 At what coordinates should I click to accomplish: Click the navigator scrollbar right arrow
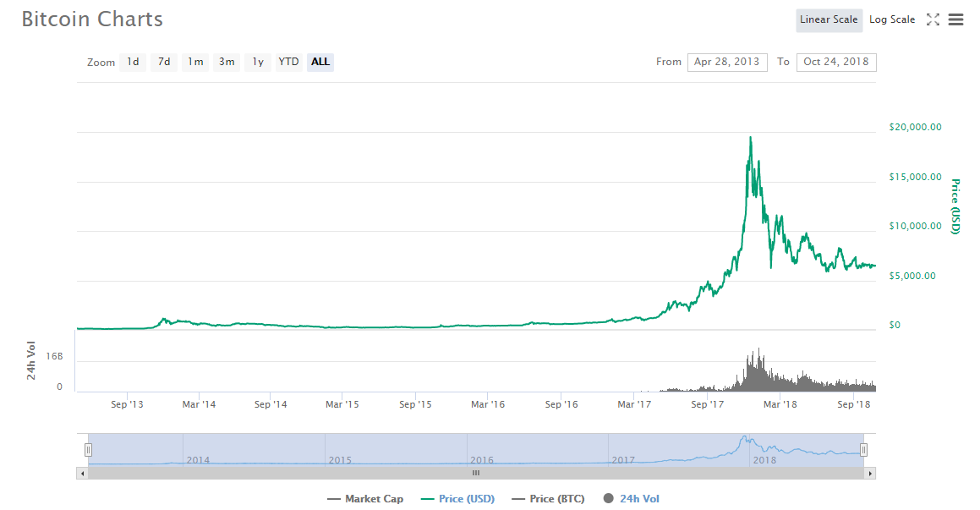click(870, 474)
